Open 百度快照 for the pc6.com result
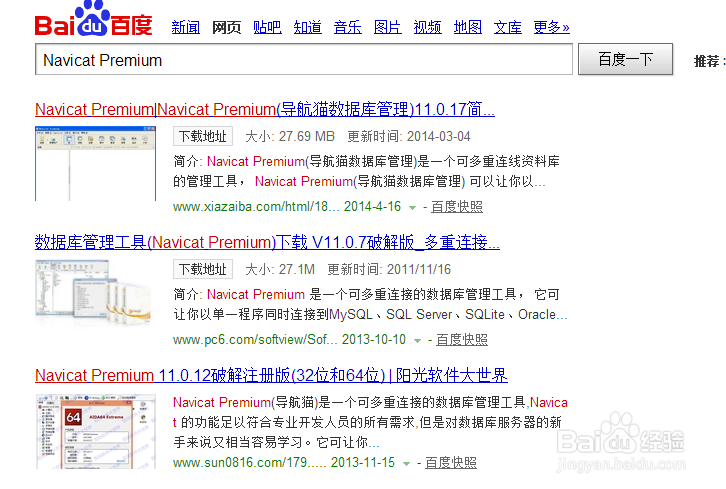This screenshot has width=726, height=489. 462,339
